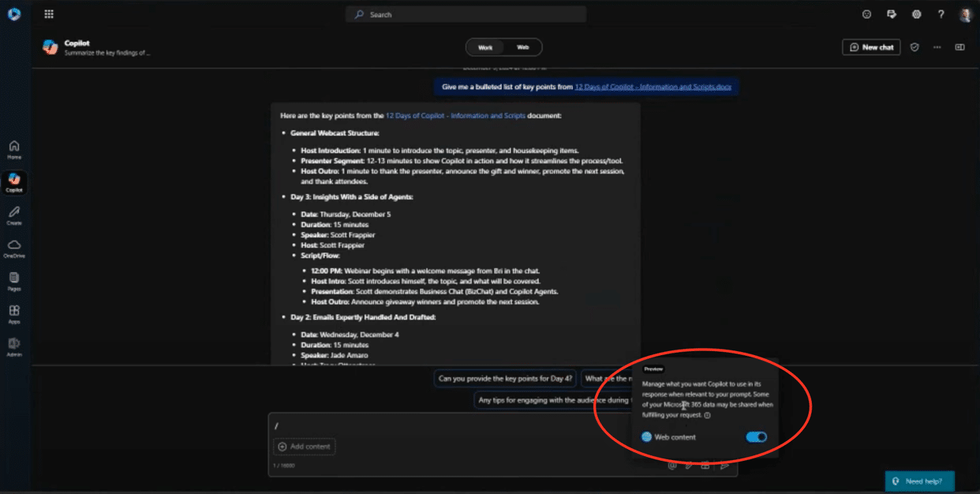Open Apps in the left sidebar
Image resolution: width=980 pixels, height=494 pixels.
[14, 313]
